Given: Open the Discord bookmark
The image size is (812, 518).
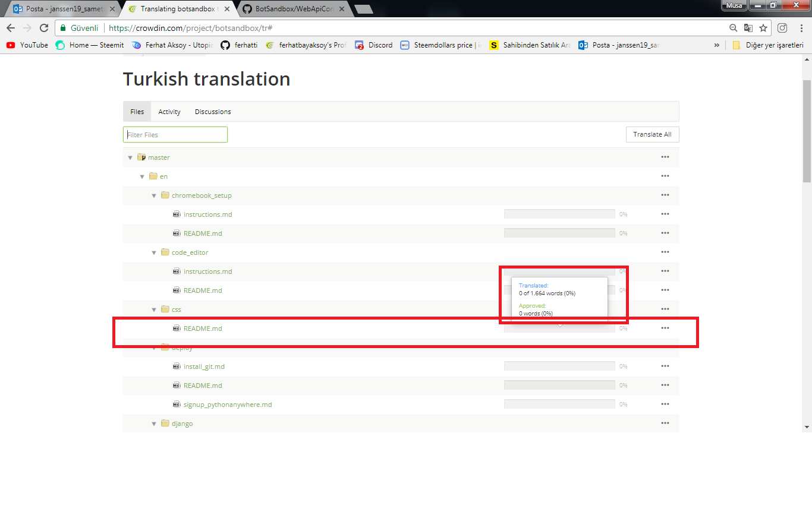Looking at the screenshot, I should (x=374, y=45).
